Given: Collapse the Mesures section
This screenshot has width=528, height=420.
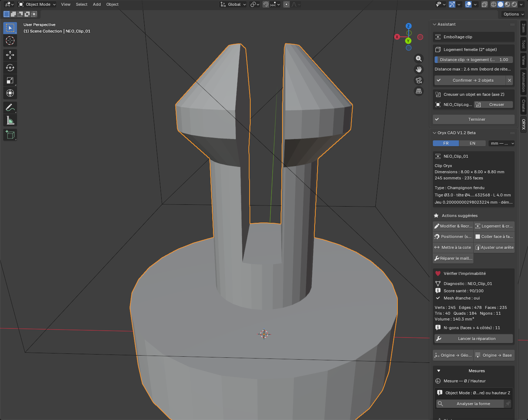Looking at the screenshot, I should point(439,371).
